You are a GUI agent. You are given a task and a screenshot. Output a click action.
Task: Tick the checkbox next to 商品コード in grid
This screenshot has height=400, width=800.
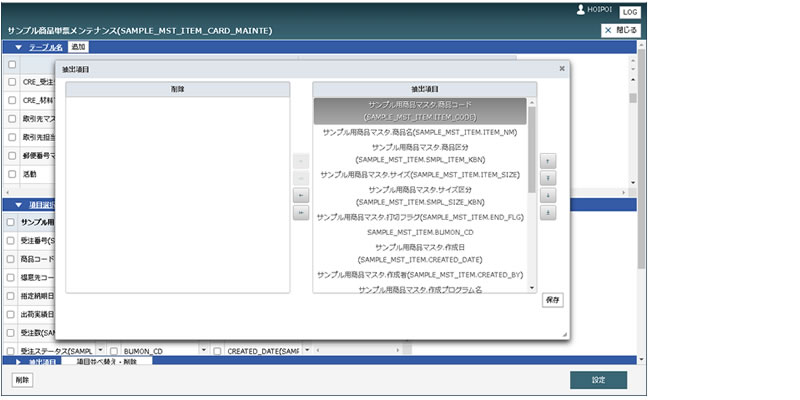pyautogui.click(x=10, y=259)
